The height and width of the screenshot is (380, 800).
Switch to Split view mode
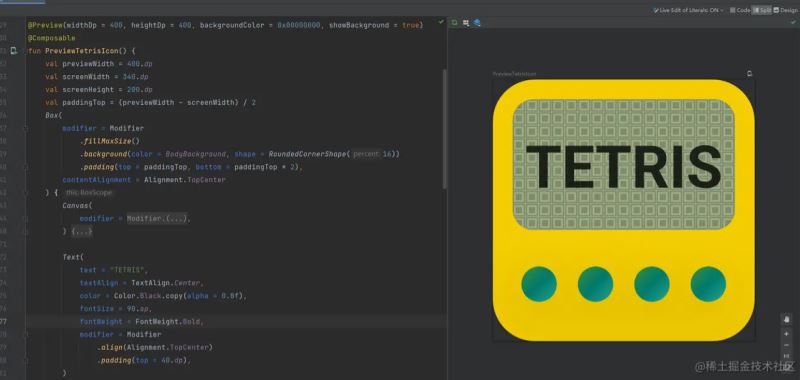click(762, 10)
